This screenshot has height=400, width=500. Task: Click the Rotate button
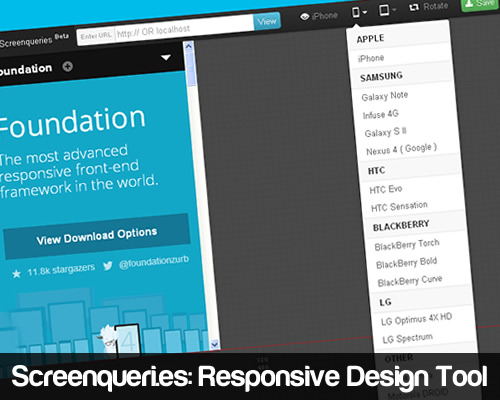pyautogui.click(x=428, y=7)
